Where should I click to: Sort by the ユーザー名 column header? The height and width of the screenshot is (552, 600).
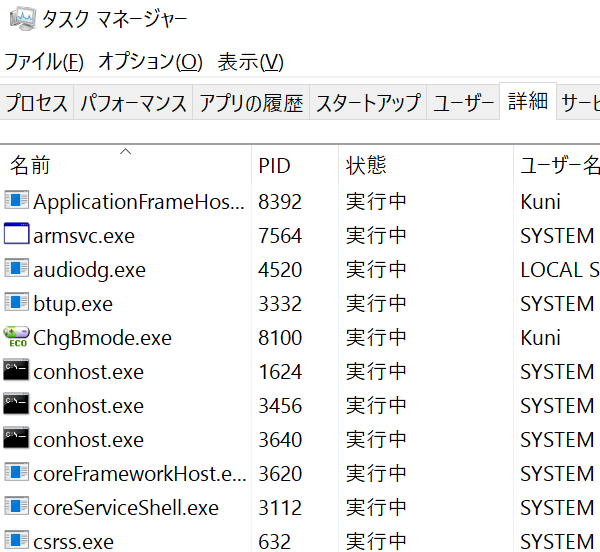pyautogui.click(x=557, y=165)
